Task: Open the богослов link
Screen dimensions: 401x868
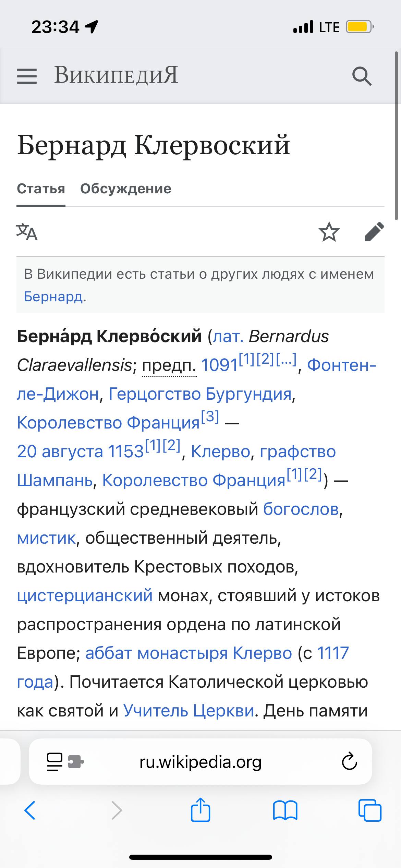Action: click(x=301, y=509)
